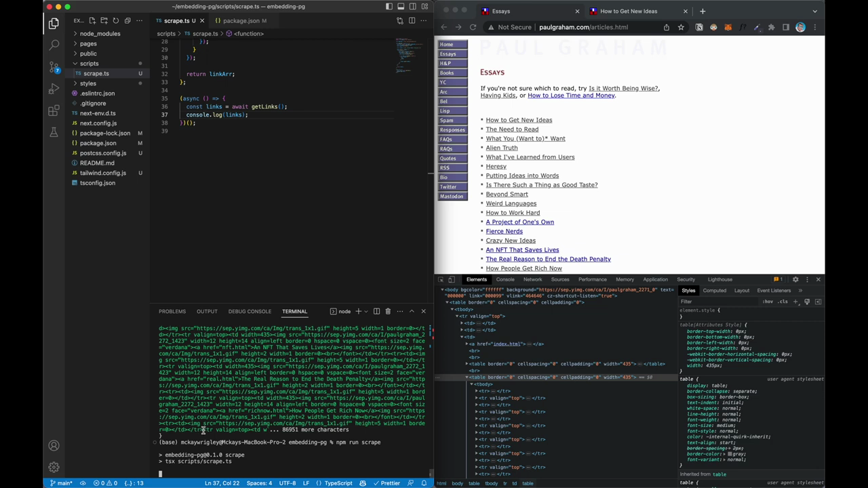Open TypeScript language mode in status bar
Viewport: 868px width, 488px height.
(338, 483)
